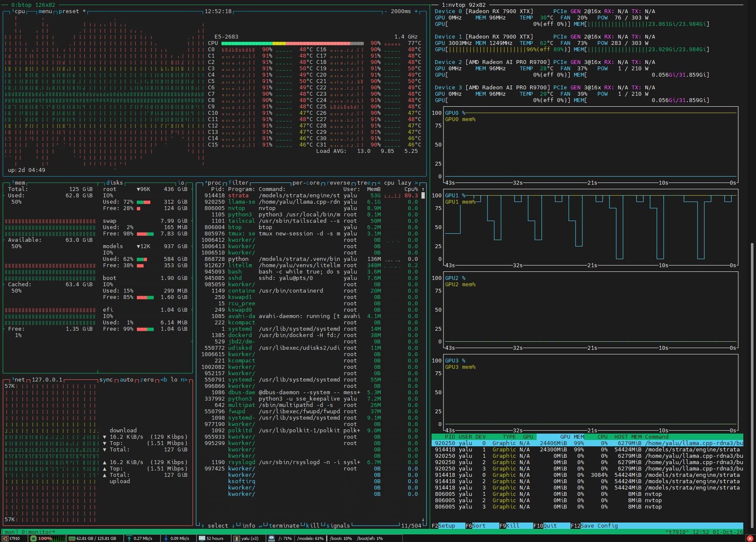This screenshot has width=756, height=542.
Task: Click the next sort-field arrow after 'cpu lazy'
Action: 416,183
